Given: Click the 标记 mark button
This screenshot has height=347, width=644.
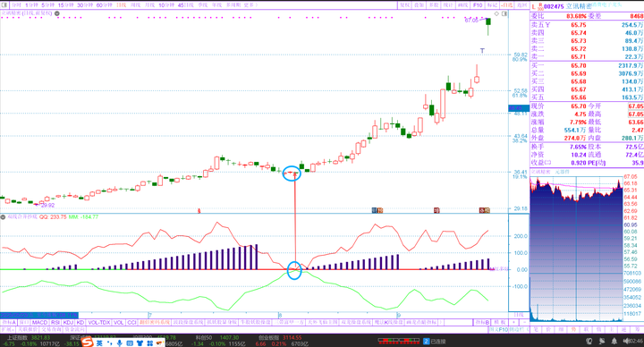Looking at the screenshot, I should click(x=493, y=5).
